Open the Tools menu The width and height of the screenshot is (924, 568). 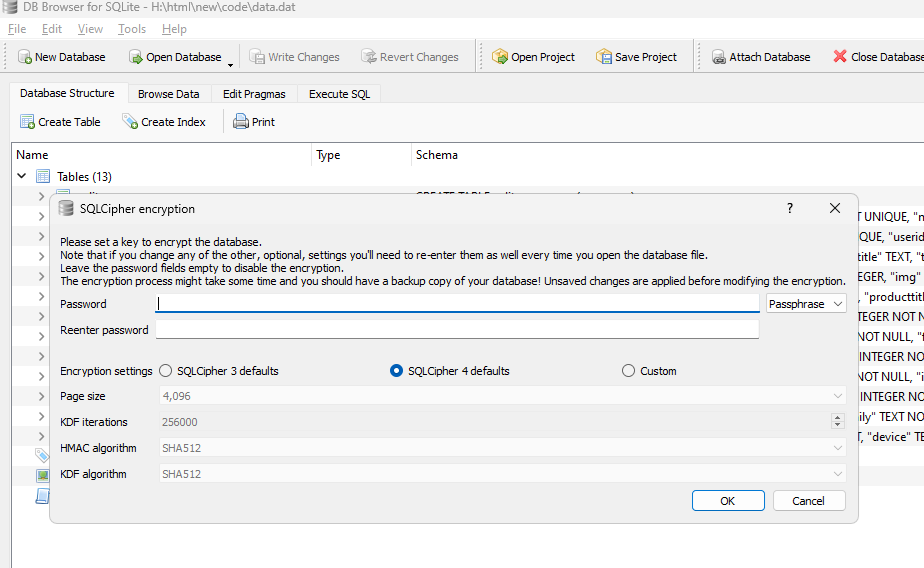coord(132,29)
